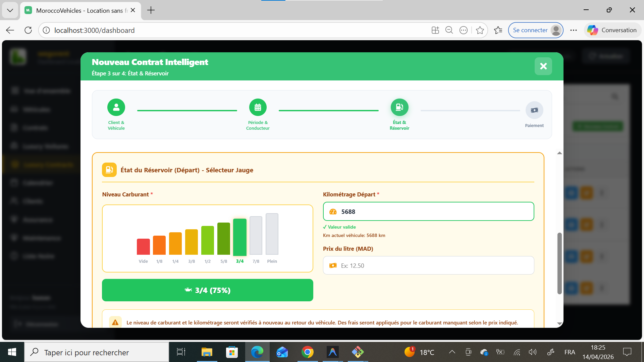The image size is (644, 362).
Task: Click the browser zoom-out magnifier icon
Action: pyautogui.click(x=449, y=30)
